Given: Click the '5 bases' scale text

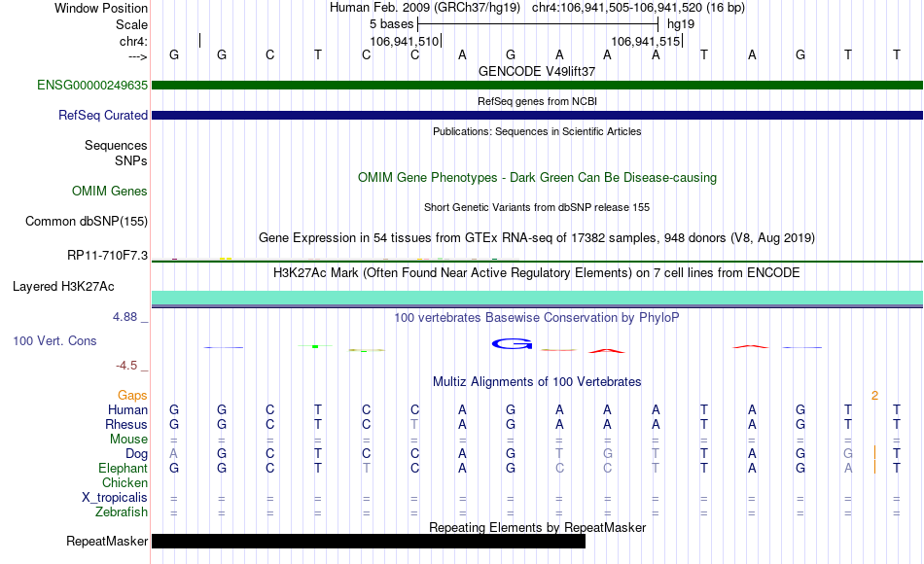Looking at the screenshot, I should click(x=391, y=24).
